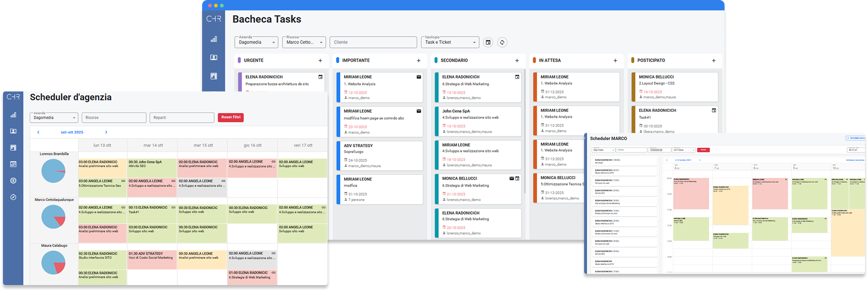
Task: Open statistics chart icon in Scheduler d'agenzia sidebar
Action: click(13, 114)
